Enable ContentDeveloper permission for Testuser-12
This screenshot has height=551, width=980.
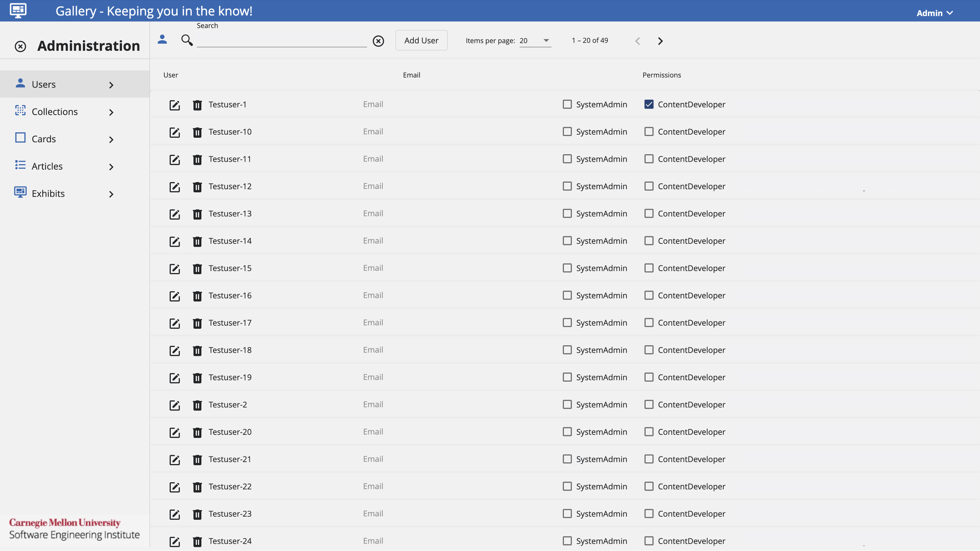pyautogui.click(x=649, y=187)
